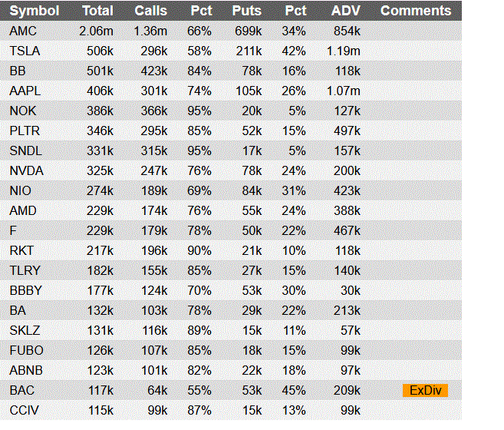Click the Symbol column header

point(35,11)
